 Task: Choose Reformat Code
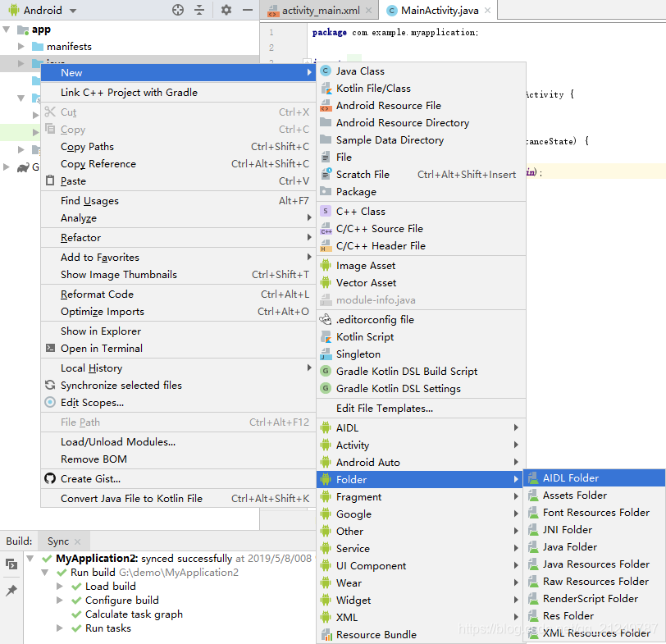(x=179, y=294)
